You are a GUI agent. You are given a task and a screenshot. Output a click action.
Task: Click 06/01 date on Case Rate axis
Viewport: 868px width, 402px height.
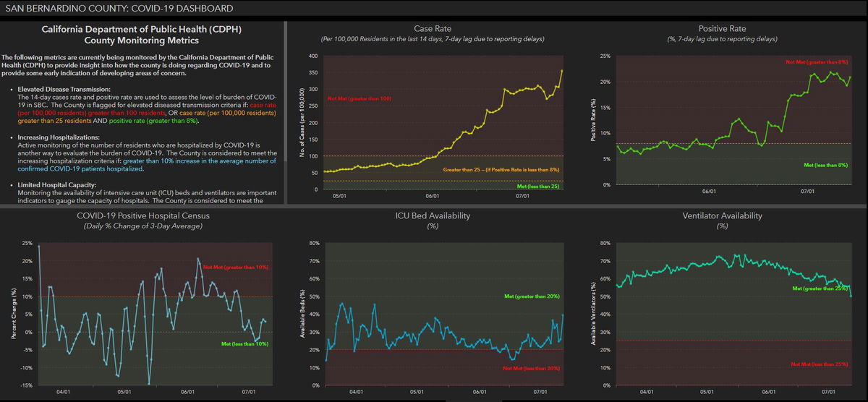point(432,196)
